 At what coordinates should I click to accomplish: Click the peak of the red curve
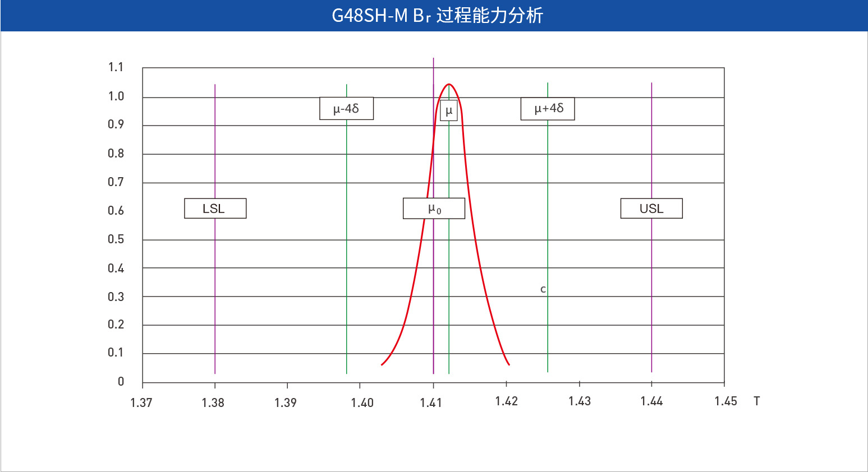click(449, 85)
